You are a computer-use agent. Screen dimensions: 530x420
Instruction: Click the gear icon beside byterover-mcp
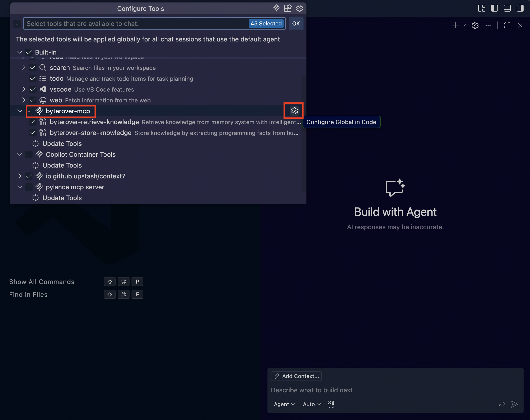tap(294, 111)
